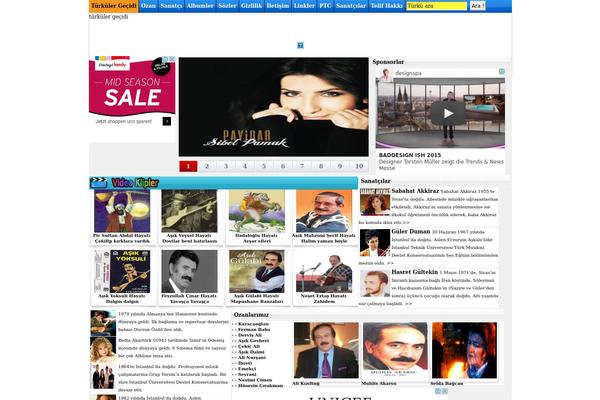Open the PTC menu item
Screen dimensions: 600x400
click(x=325, y=6)
